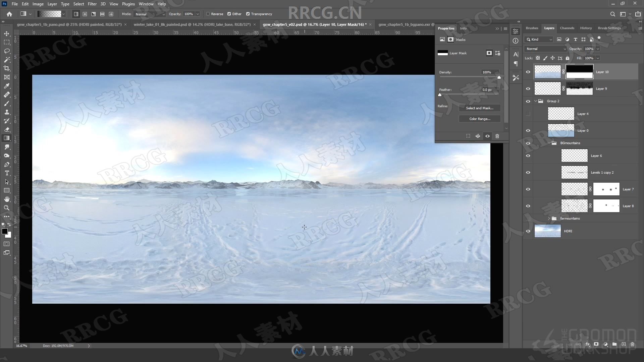The width and height of the screenshot is (644, 362).
Task: Toggle visibility of Layer 10
Action: click(x=528, y=72)
